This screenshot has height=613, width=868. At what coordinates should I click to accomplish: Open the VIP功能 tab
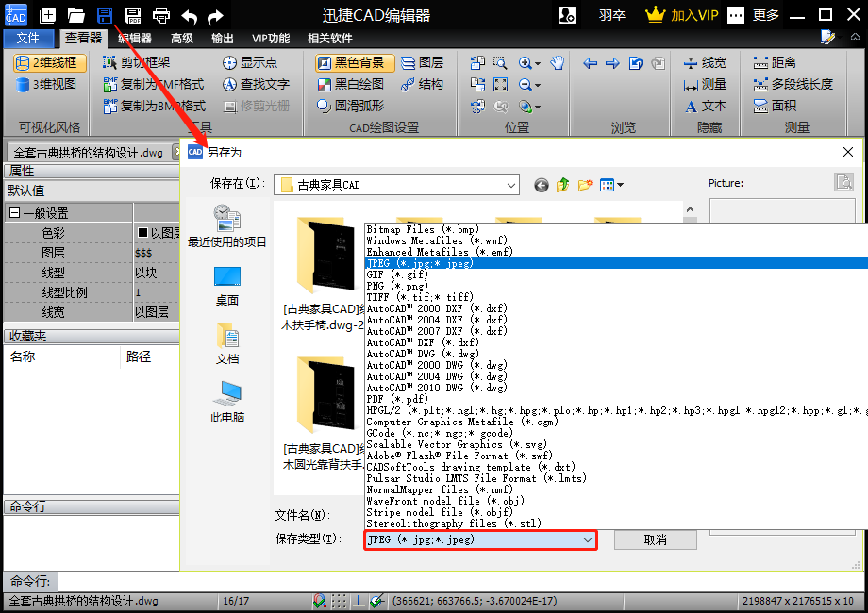(x=271, y=38)
